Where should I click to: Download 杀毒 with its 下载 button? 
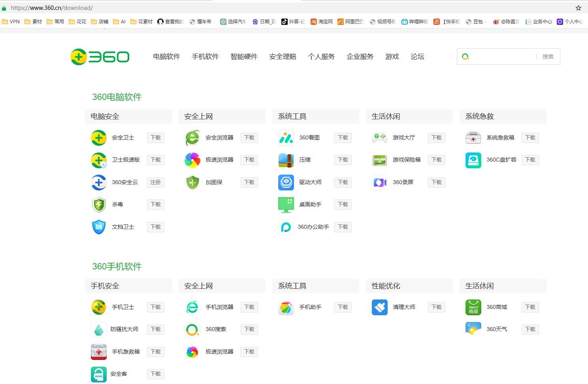pos(156,205)
